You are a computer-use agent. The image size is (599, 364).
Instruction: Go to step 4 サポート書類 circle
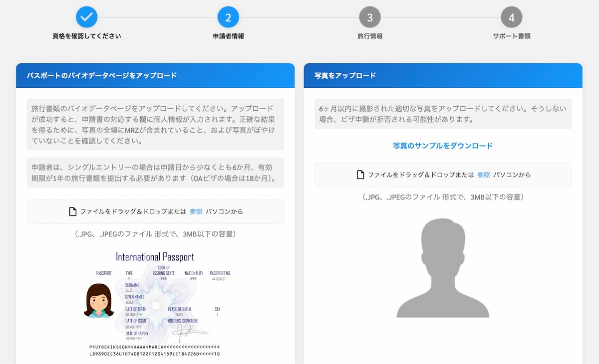coord(512,17)
